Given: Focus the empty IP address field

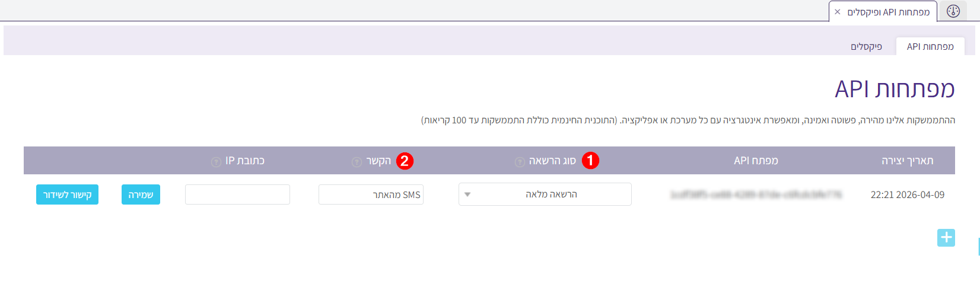Looking at the screenshot, I should click(237, 194).
